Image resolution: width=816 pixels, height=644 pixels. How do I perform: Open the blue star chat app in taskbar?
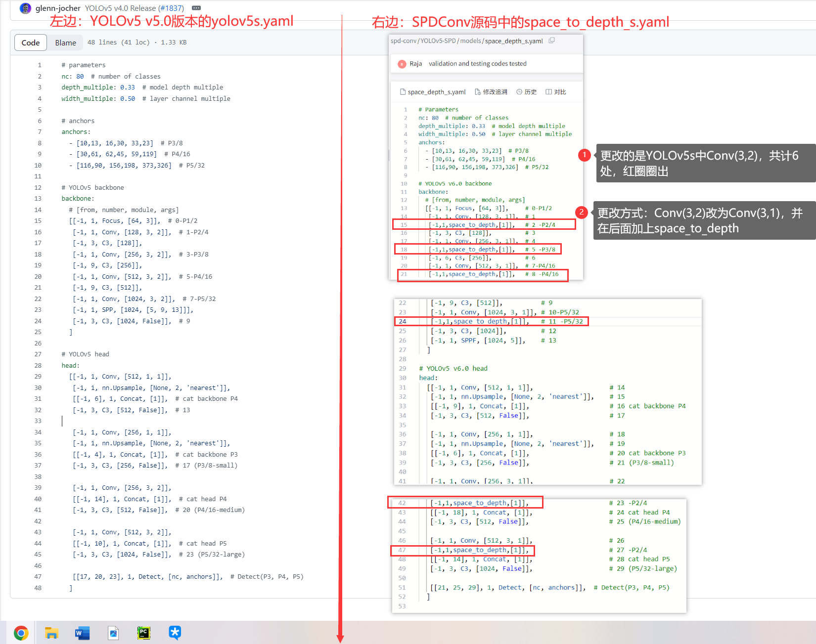click(x=175, y=633)
